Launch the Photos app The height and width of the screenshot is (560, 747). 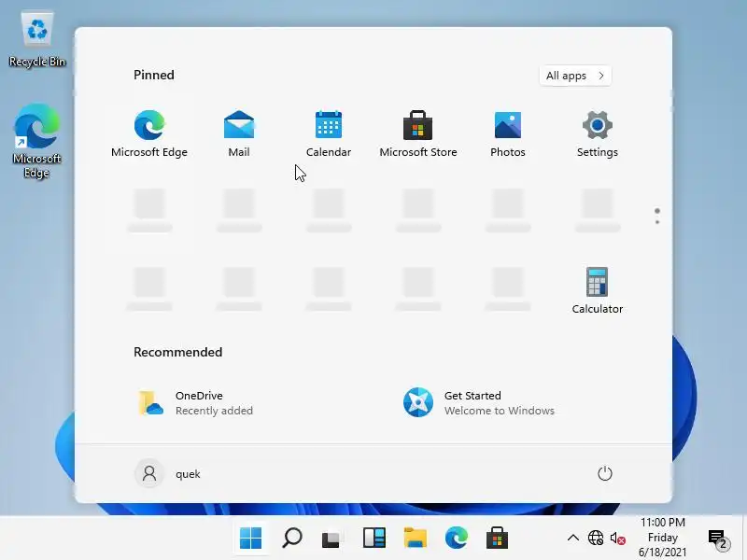pyautogui.click(x=507, y=133)
